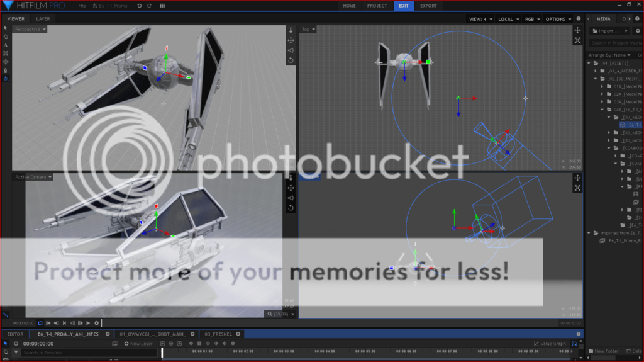The width and height of the screenshot is (644, 362).
Task: Toggle the record button in playback controls
Action: [x=96, y=324]
